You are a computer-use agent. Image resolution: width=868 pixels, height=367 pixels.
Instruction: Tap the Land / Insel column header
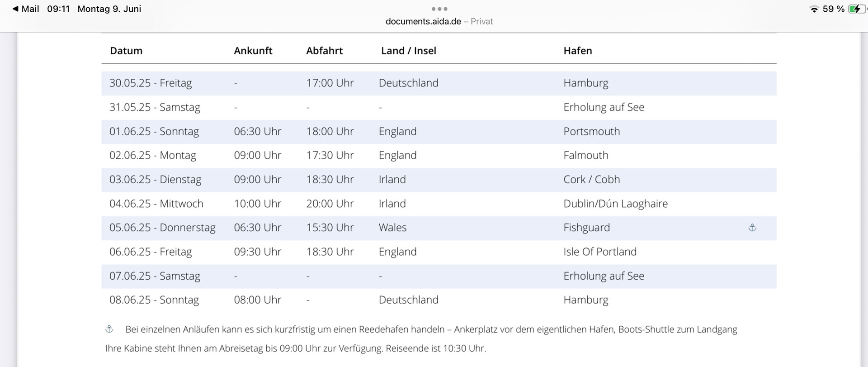point(408,51)
